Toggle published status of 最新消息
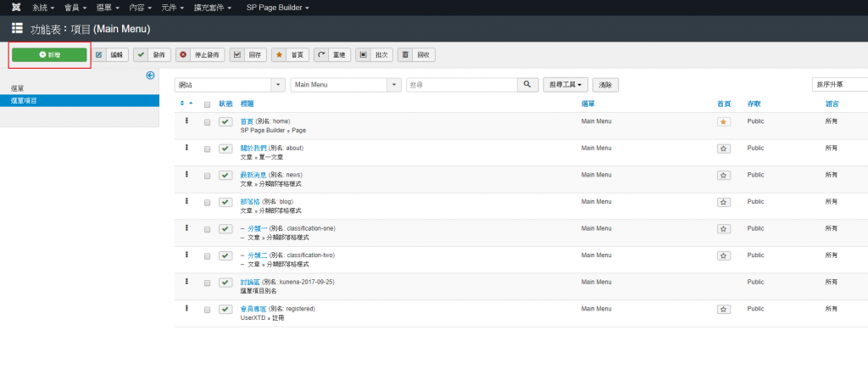This screenshot has width=868, height=370. tap(225, 175)
